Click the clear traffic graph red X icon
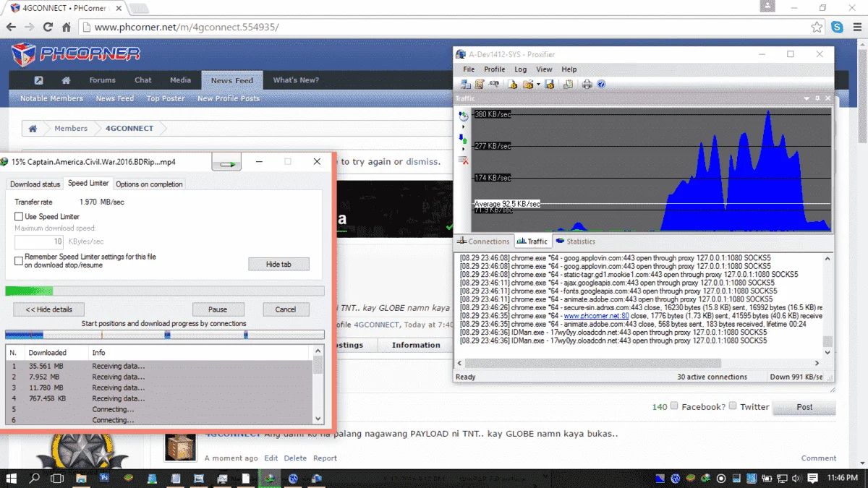This screenshot has width=868, height=488. click(464, 160)
